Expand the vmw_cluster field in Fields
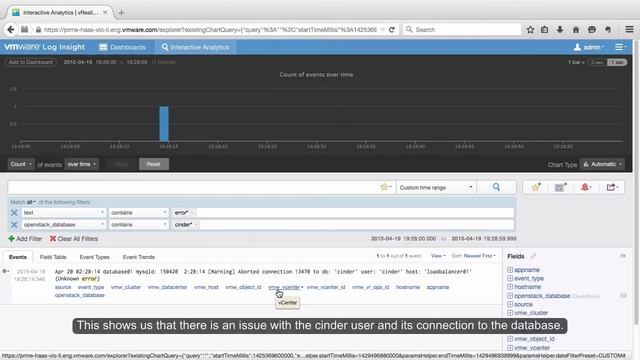The height and width of the screenshot is (360, 640). click(510, 313)
